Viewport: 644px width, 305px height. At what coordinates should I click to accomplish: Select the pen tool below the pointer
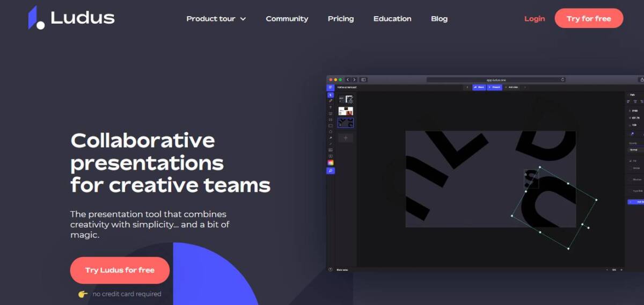(x=331, y=101)
